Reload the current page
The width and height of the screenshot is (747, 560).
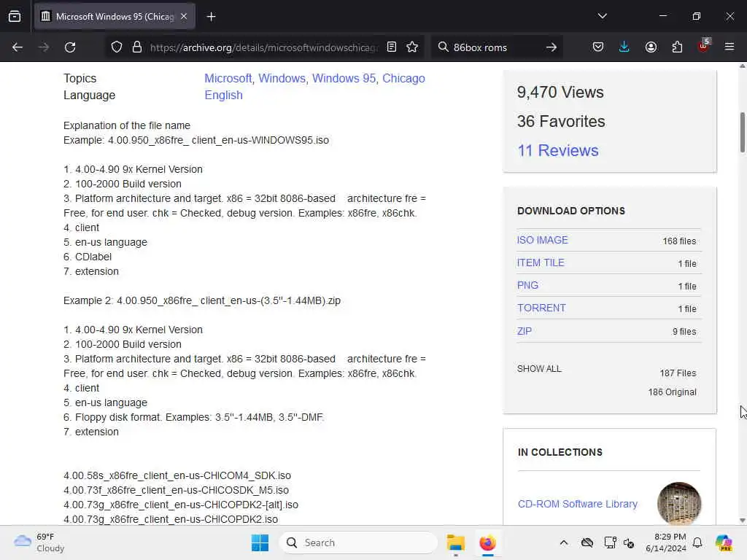tap(70, 47)
